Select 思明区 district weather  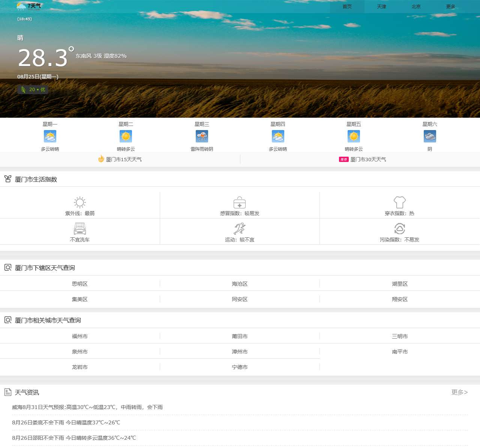click(x=80, y=284)
